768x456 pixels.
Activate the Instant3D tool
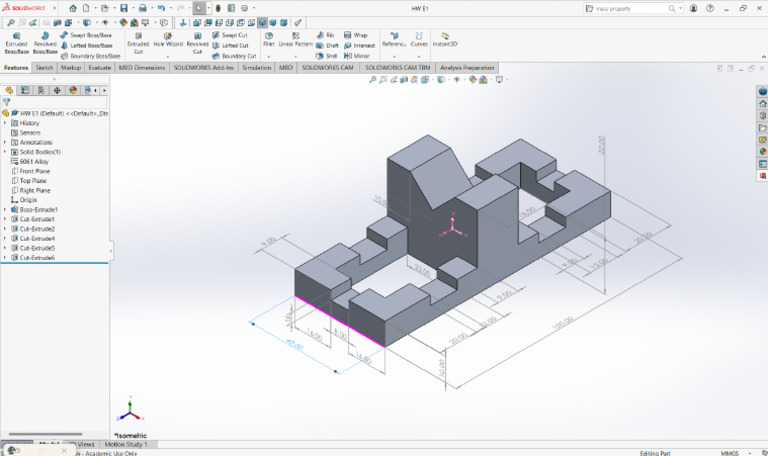(445, 40)
